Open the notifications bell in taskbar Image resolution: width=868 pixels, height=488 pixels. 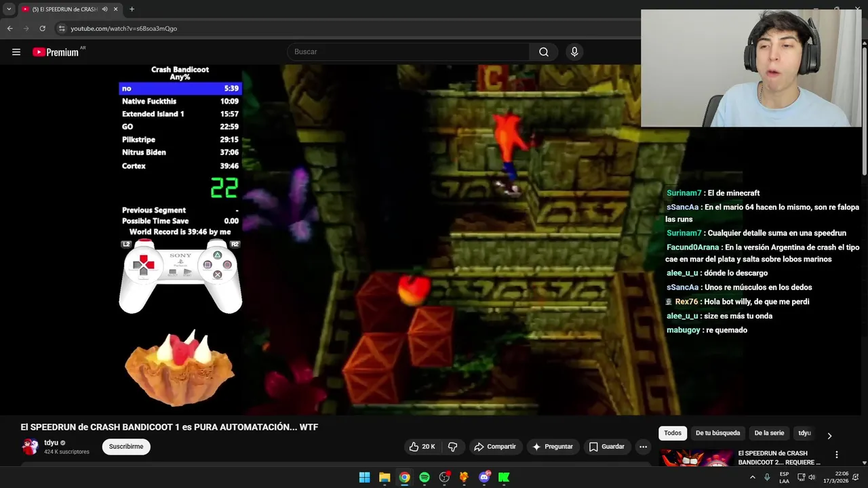pyautogui.click(x=856, y=477)
